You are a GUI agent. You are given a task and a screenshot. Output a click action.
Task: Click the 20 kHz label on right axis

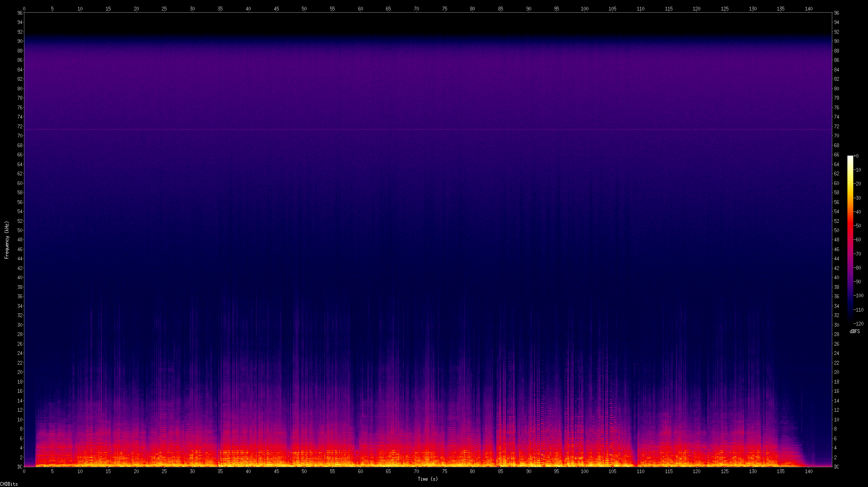[x=836, y=372]
